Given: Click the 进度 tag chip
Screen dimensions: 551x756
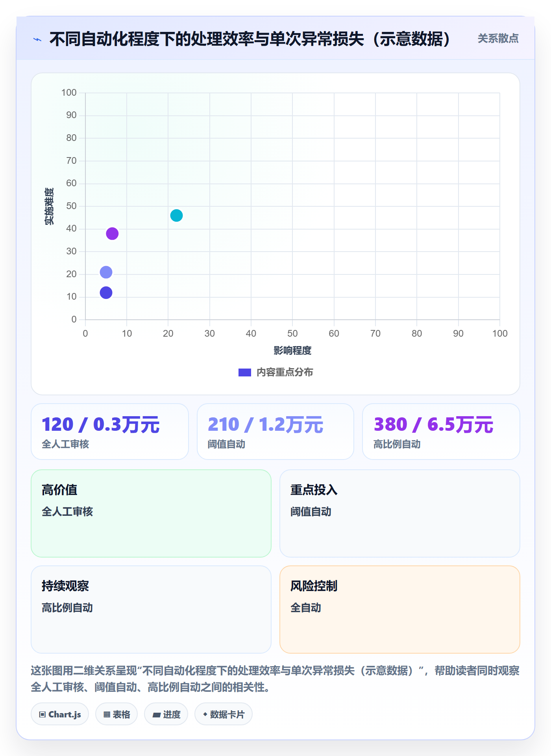Looking at the screenshot, I should click(166, 714).
